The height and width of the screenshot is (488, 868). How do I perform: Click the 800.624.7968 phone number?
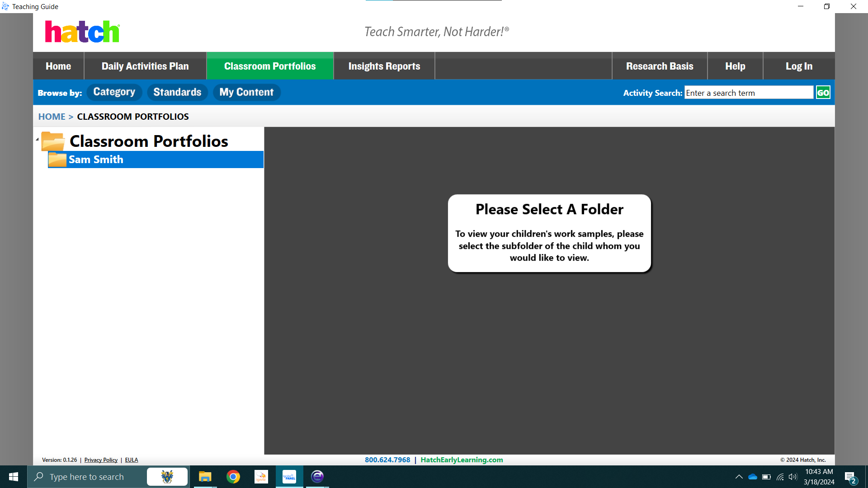[x=387, y=460]
